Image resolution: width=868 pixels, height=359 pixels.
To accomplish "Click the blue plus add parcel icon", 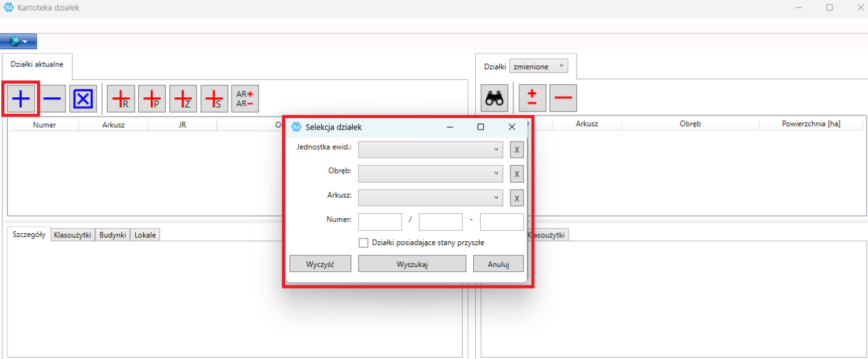I will pyautogui.click(x=21, y=98).
